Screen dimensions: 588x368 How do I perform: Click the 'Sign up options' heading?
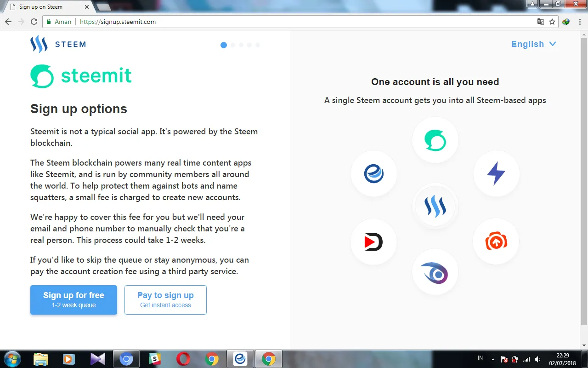(79, 109)
